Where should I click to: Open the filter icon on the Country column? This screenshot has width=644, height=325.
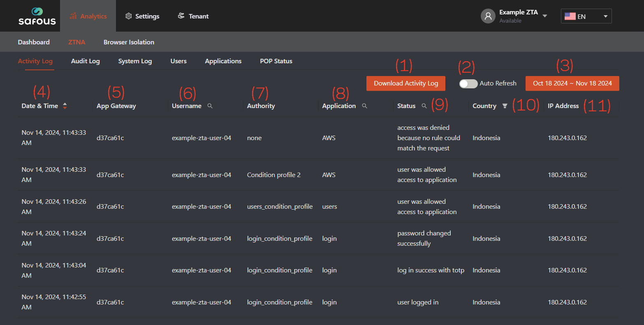tap(505, 106)
